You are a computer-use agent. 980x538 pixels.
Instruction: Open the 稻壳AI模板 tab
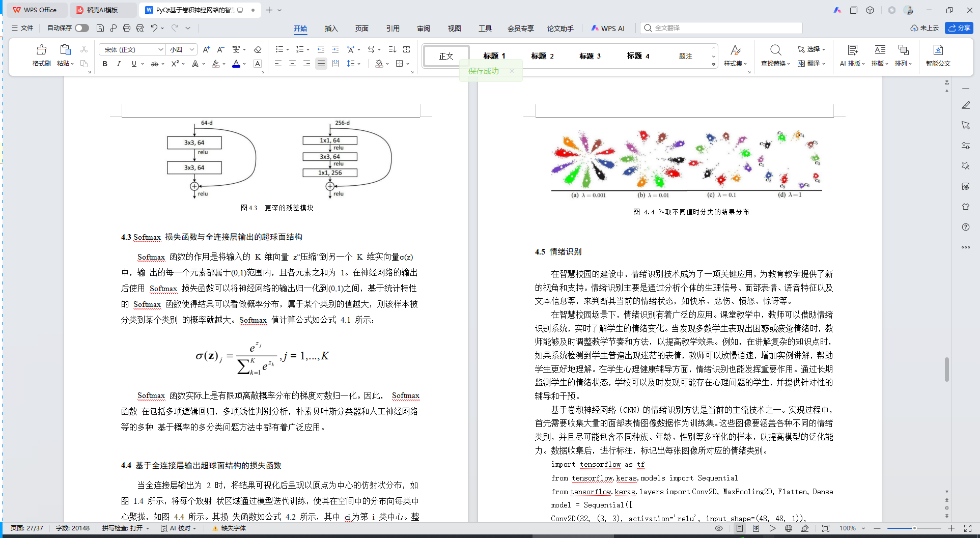click(102, 10)
